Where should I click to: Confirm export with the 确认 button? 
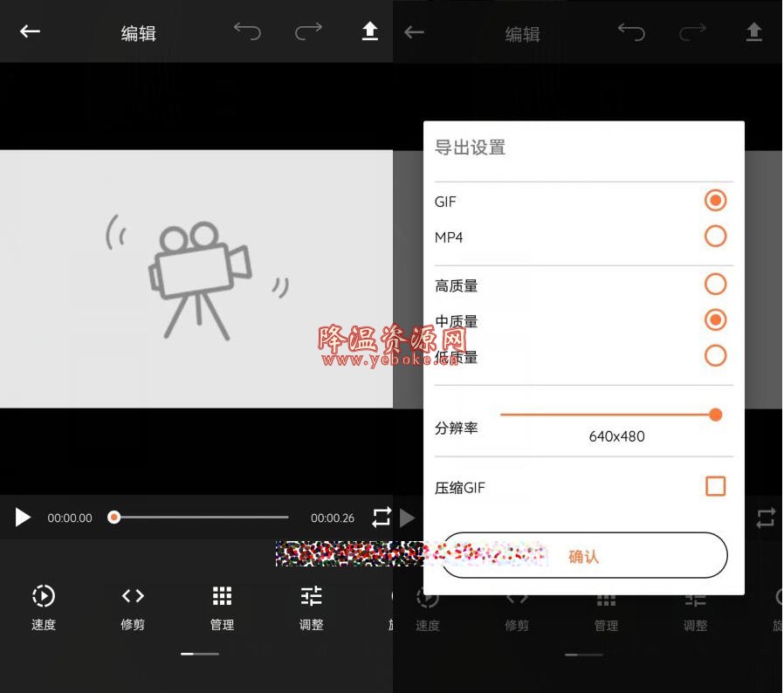584,555
